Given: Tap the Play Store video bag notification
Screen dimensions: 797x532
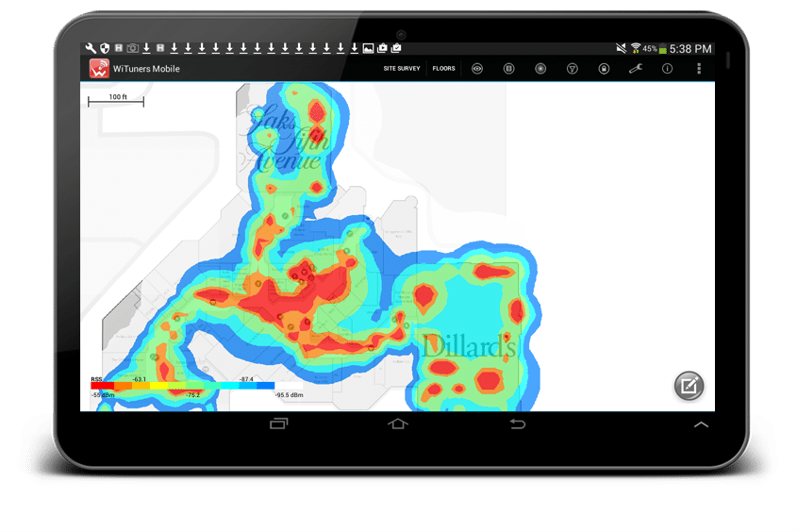Looking at the screenshot, I should click(382, 48).
